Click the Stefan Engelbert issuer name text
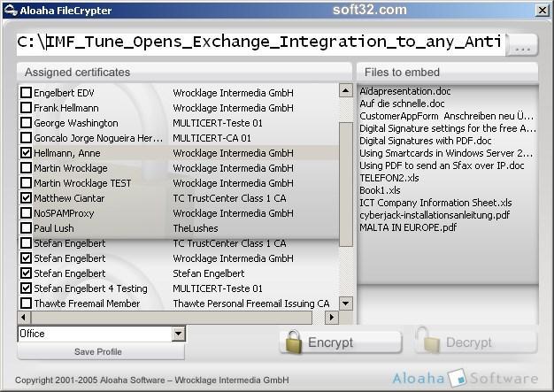The height and width of the screenshot is (392, 554). click(209, 273)
